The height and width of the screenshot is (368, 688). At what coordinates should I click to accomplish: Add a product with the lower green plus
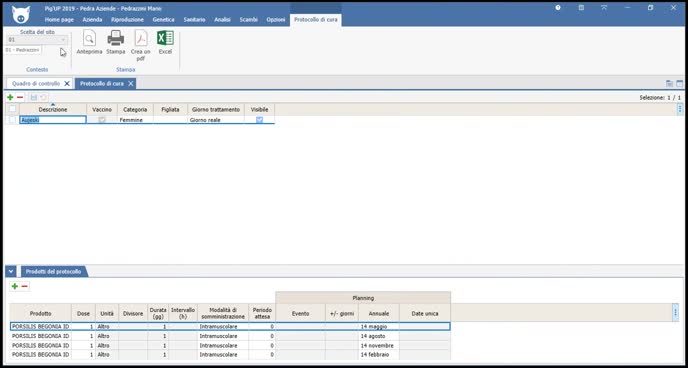(x=15, y=286)
